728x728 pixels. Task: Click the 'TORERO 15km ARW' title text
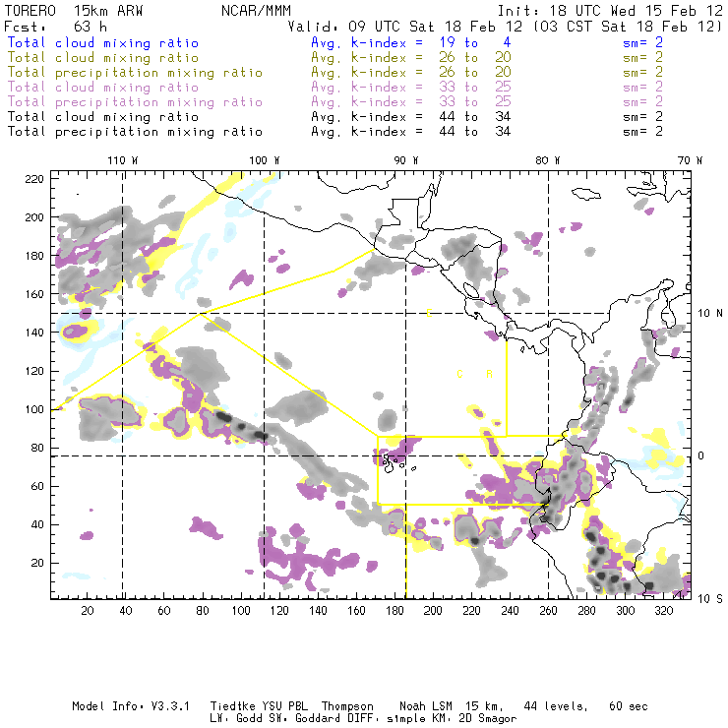pos(74,11)
